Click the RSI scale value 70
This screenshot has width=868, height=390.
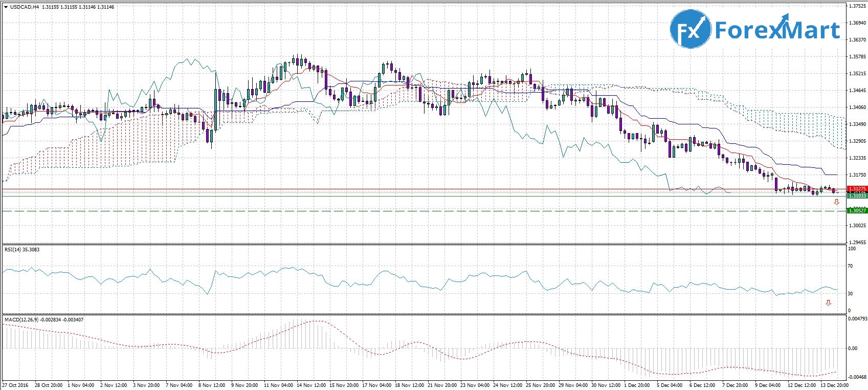851,266
